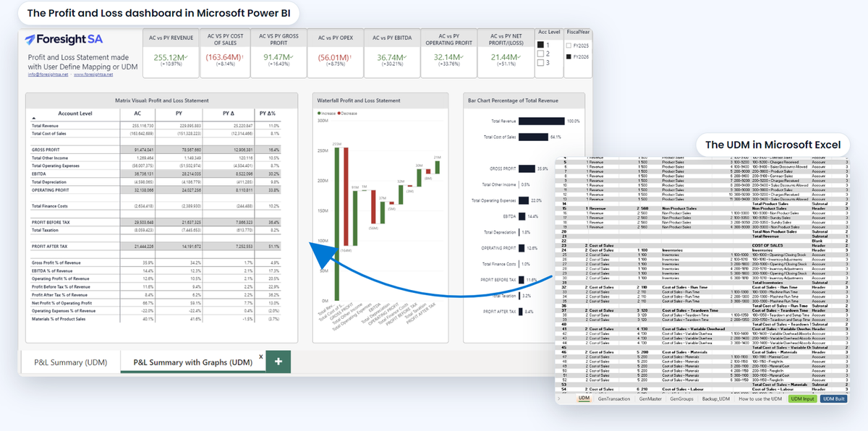
Task: Open the GenTransaction sheet tab
Action: pyautogui.click(x=613, y=398)
